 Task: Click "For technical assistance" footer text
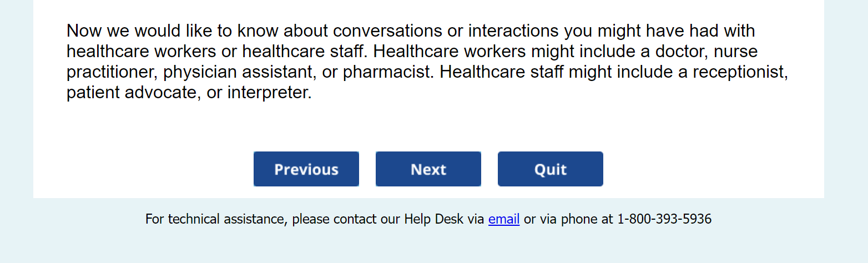[214, 219]
